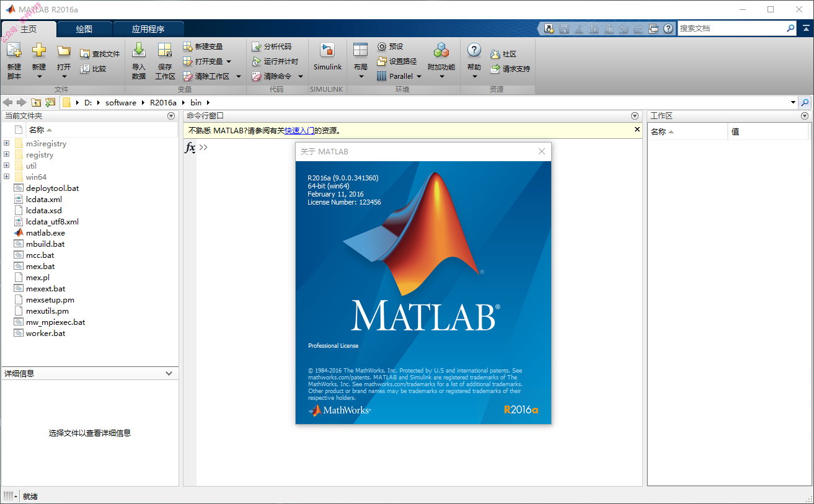
Task: Click 比较 (Compare) tool
Action: click(x=93, y=69)
